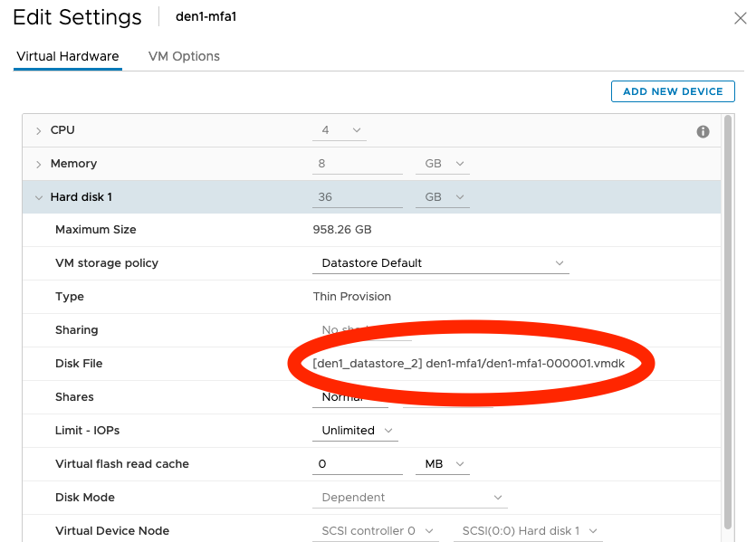Open the Limit - IOPs Unlimited dropdown

pos(355,430)
